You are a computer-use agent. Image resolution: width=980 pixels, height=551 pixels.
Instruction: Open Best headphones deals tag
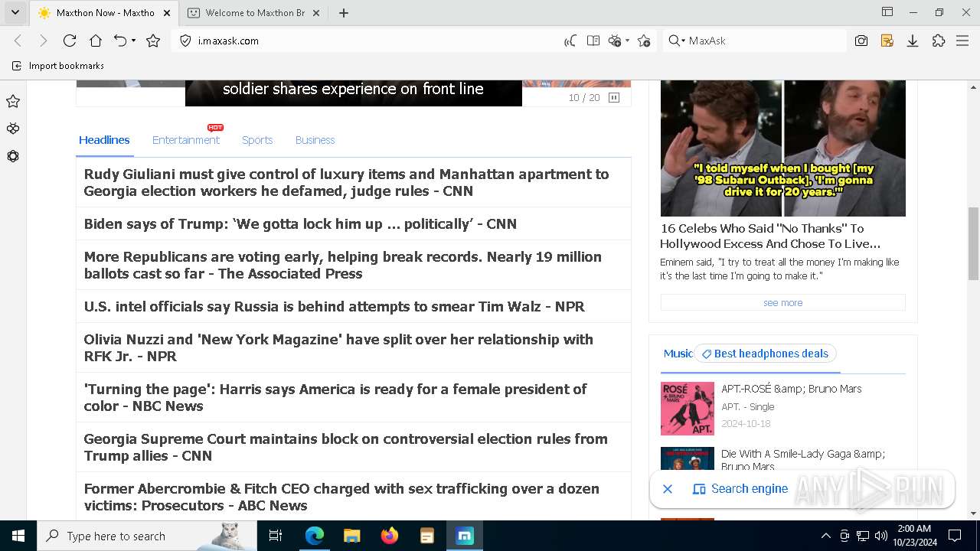(x=765, y=354)
